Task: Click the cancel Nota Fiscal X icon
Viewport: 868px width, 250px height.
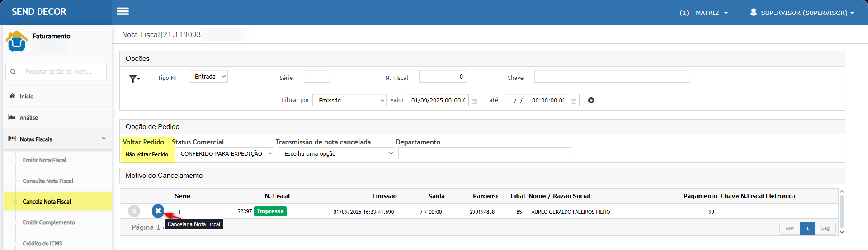Action: tap(158, 211)
